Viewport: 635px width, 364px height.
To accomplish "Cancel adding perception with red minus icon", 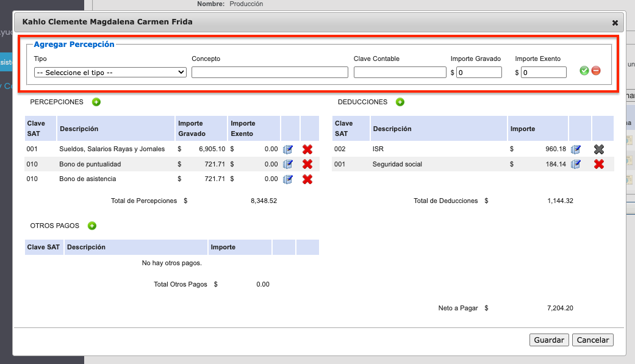I will [596, 71].
